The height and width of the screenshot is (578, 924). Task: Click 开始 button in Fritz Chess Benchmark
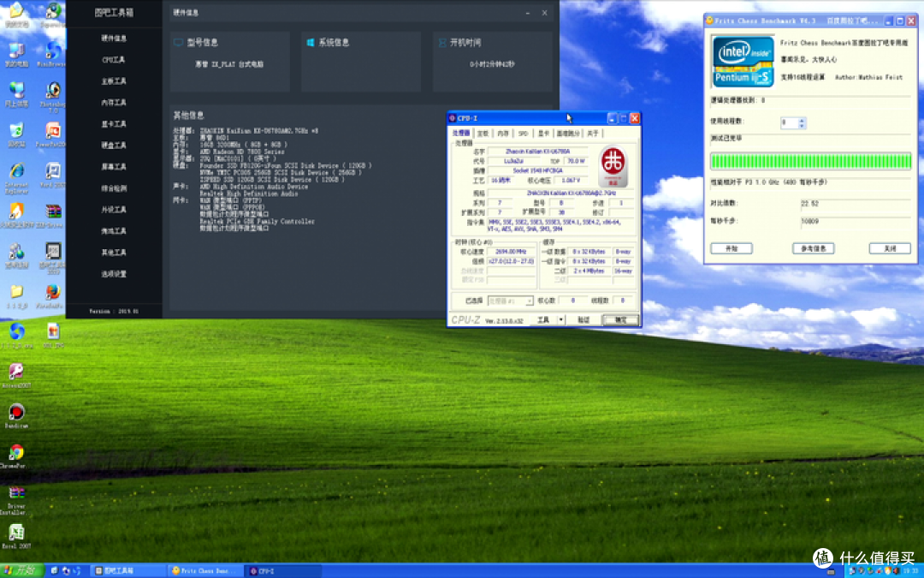coord(731,248)
